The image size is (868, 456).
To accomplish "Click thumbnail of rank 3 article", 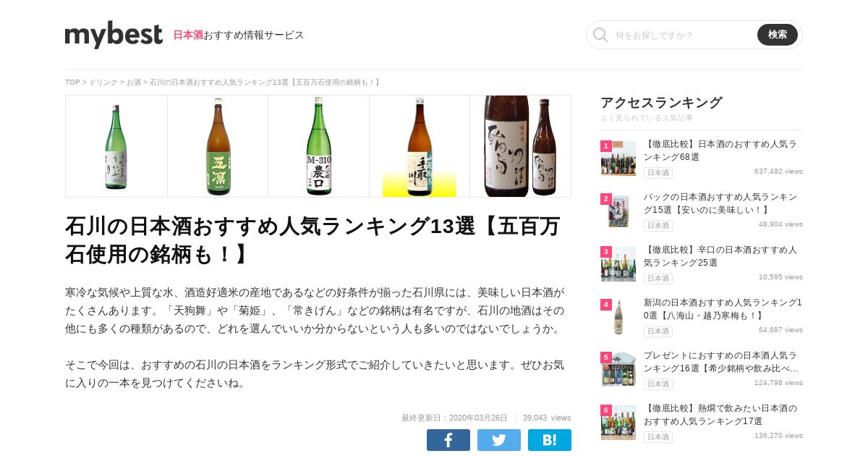I will point(618,264).
